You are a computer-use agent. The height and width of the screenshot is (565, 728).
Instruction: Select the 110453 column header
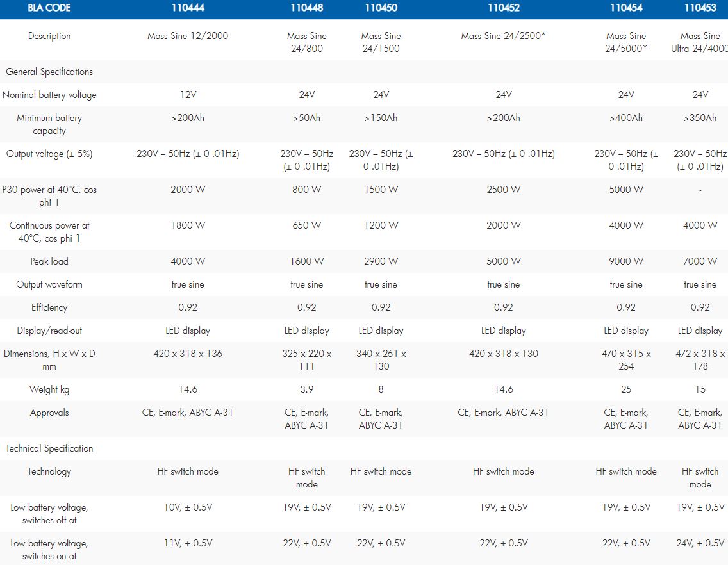(700, 8)
